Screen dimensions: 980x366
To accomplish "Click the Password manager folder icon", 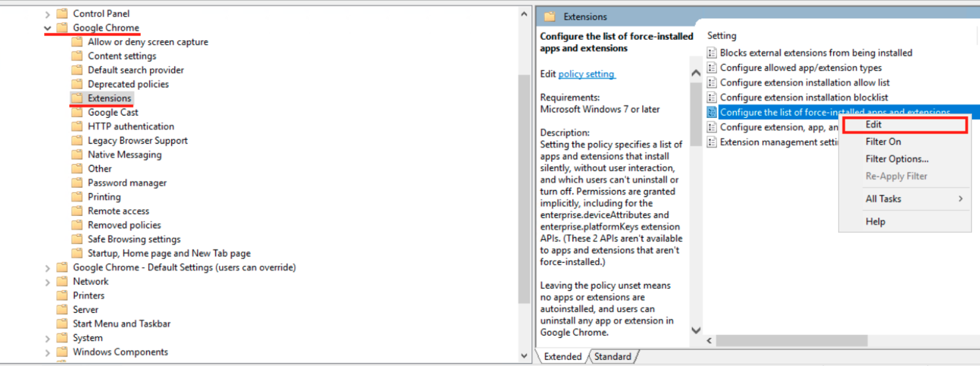I will click(77, 182).
